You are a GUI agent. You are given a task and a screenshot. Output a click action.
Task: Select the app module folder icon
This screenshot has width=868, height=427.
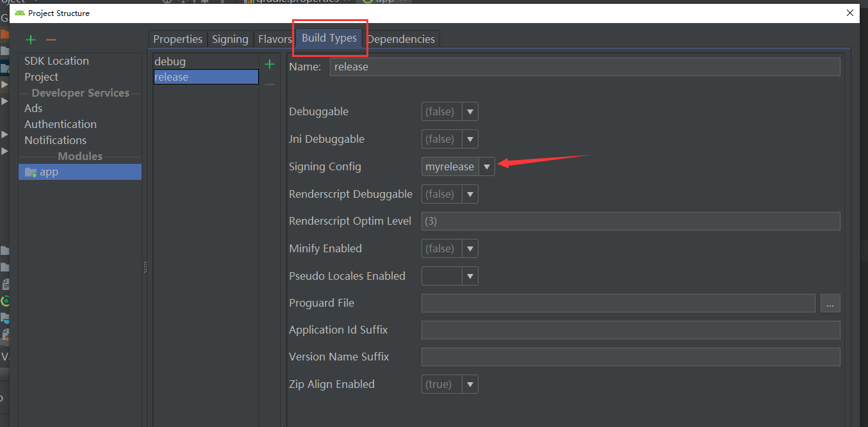(x=30, y=172)
